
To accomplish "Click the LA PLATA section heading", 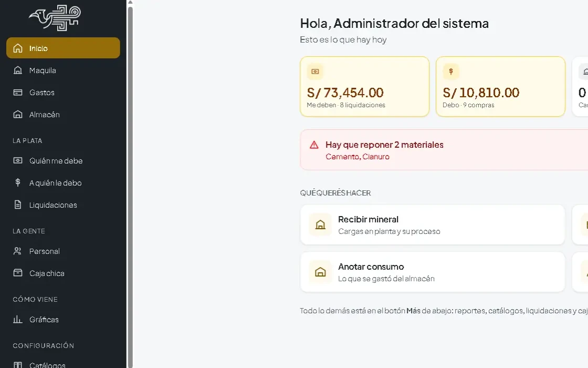I will click(27, 141).
